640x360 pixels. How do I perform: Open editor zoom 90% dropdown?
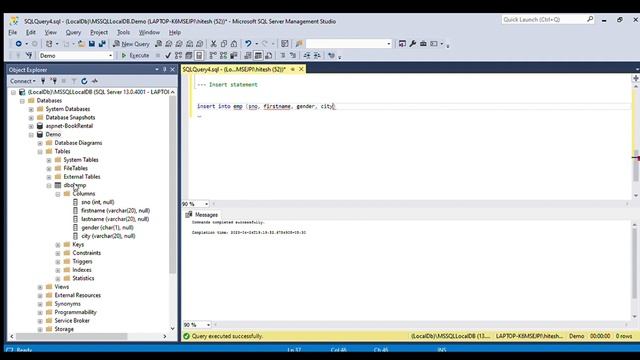(x=207, y=204)
